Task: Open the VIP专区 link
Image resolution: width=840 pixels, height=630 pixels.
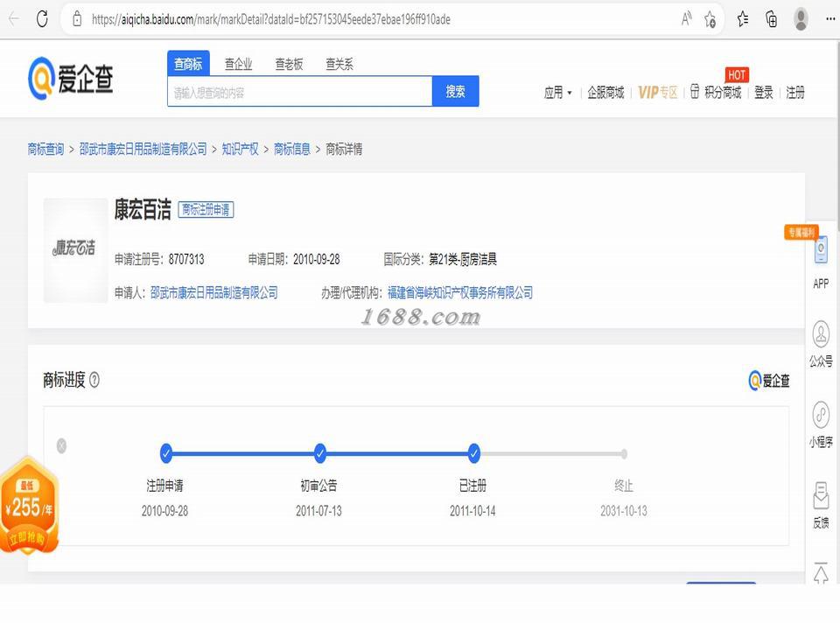Action: tap(658, 92)
